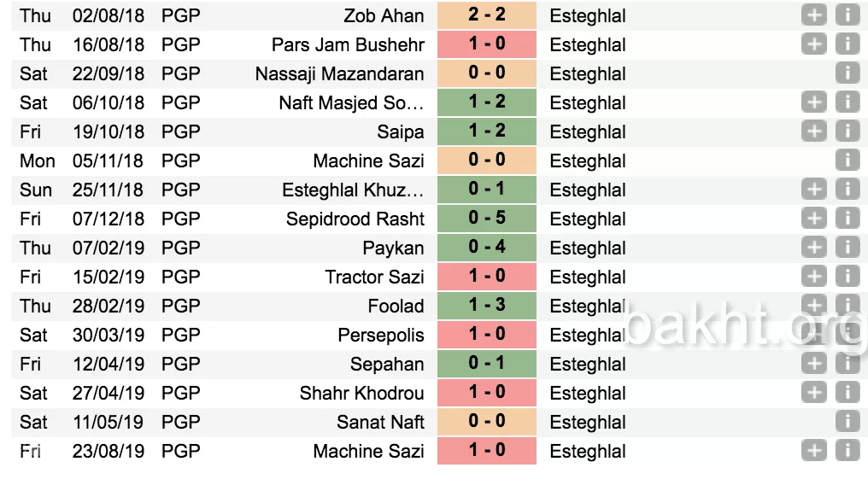Click info icon for Nassaji Mazandaran match
This screenshot has height=485, width=868.
(847, 73)
